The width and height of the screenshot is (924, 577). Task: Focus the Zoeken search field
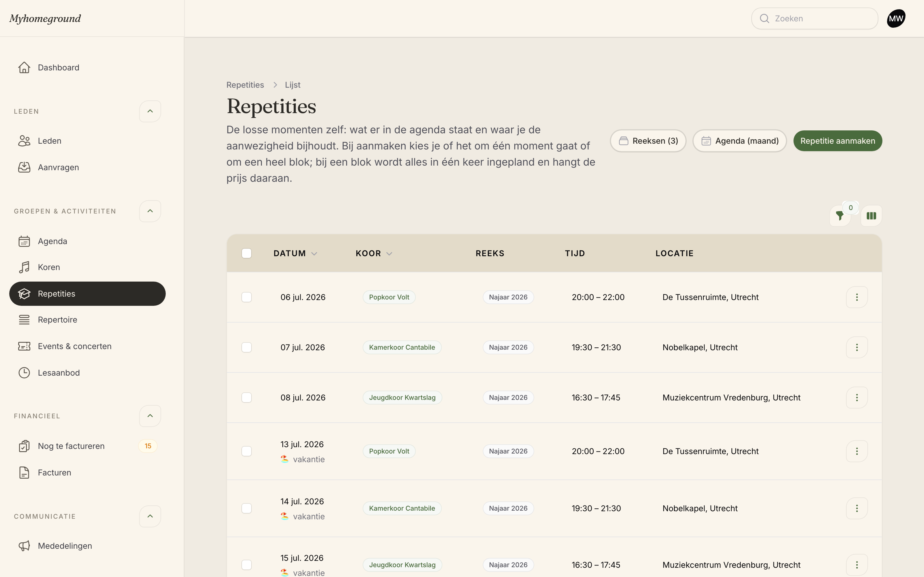coord(814,18)
